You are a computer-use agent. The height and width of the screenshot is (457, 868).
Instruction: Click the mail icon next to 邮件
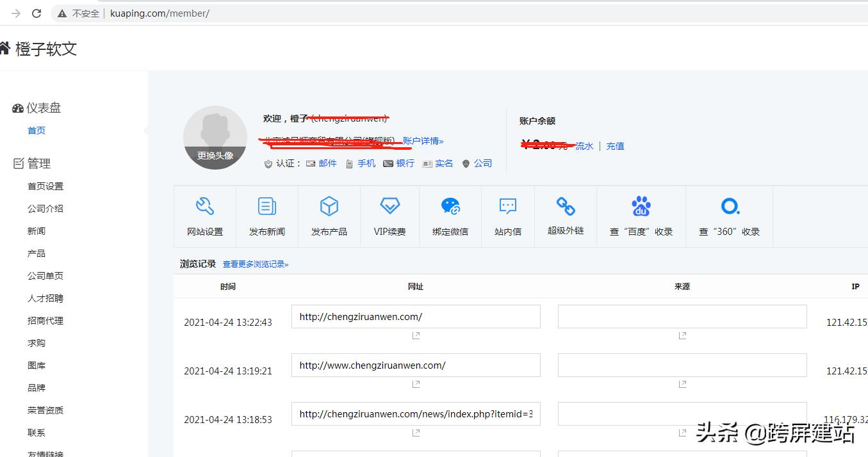(311, 164)
